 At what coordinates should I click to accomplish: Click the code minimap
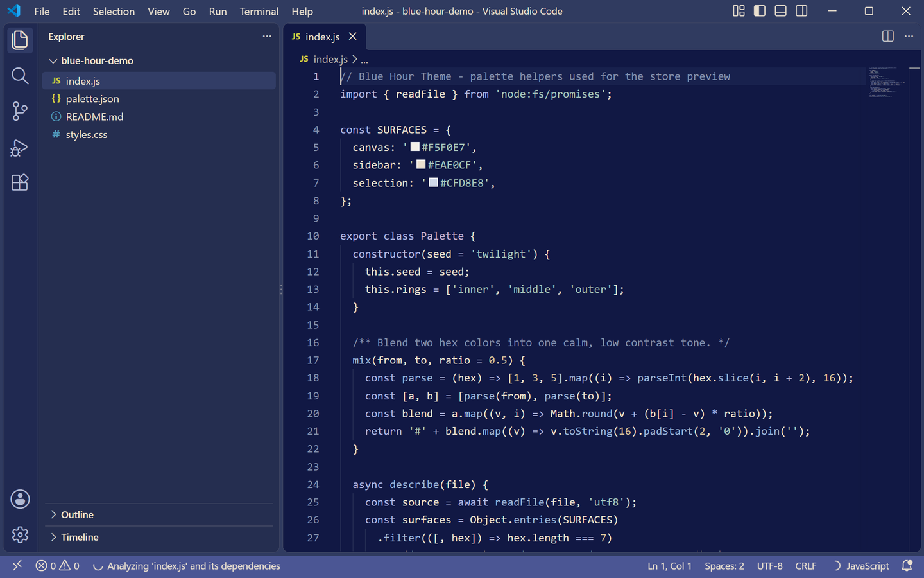point(887,82)
